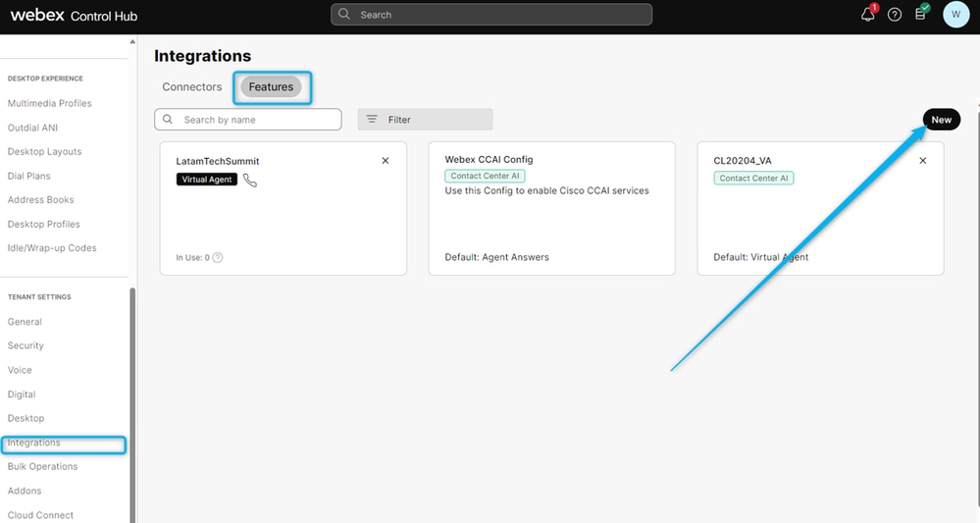Click the In Use info icon on LatamTechSummit
Viewport: 980px width, 523px height.
tap(218, 257)
